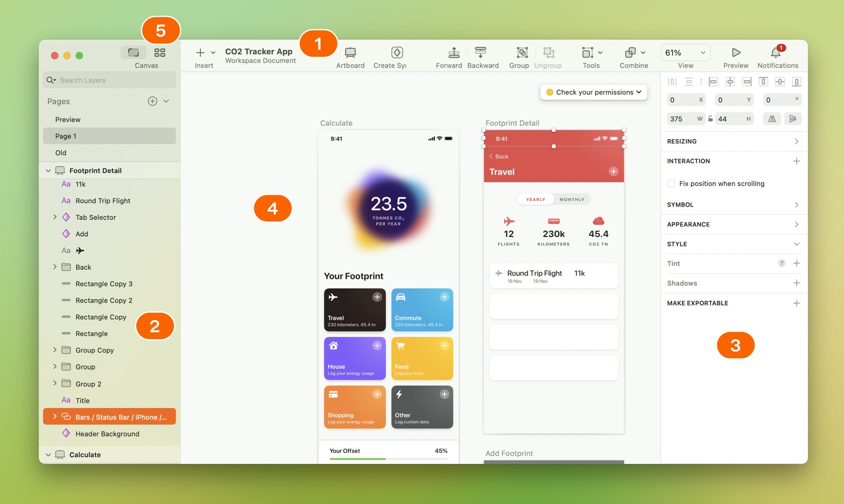Switch the Components View icon next to Canvas
The width and height of the screenshot is (844, 504).
point(160,53)
